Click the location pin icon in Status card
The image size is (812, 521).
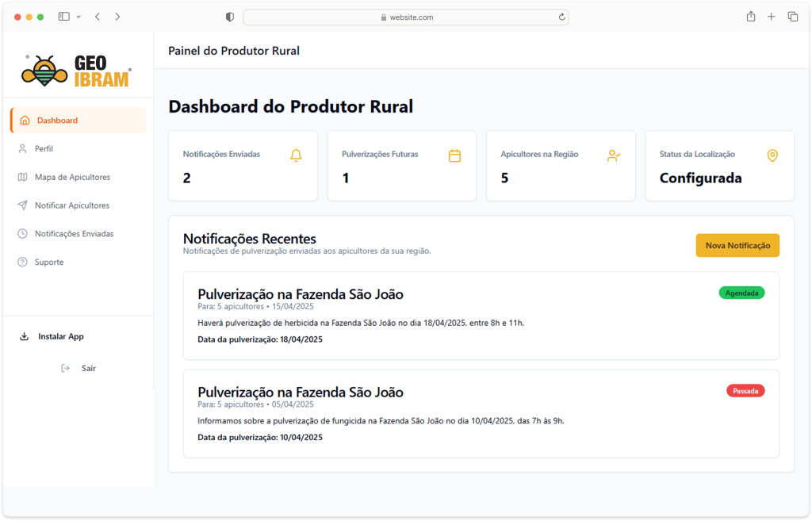tap(772, 155)
